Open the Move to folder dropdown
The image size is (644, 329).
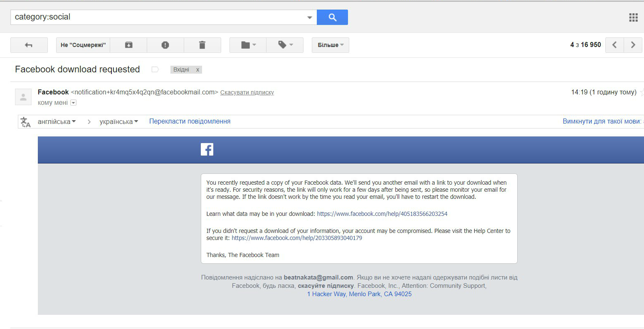[248, 45]
